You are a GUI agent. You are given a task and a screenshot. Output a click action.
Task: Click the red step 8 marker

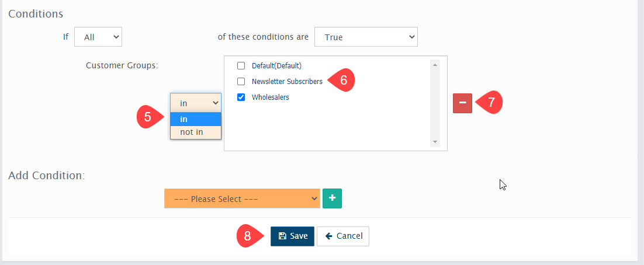[248, 236]
